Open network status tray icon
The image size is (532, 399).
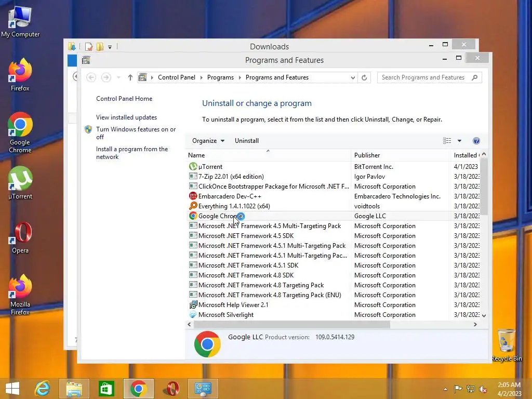[470, 389]
